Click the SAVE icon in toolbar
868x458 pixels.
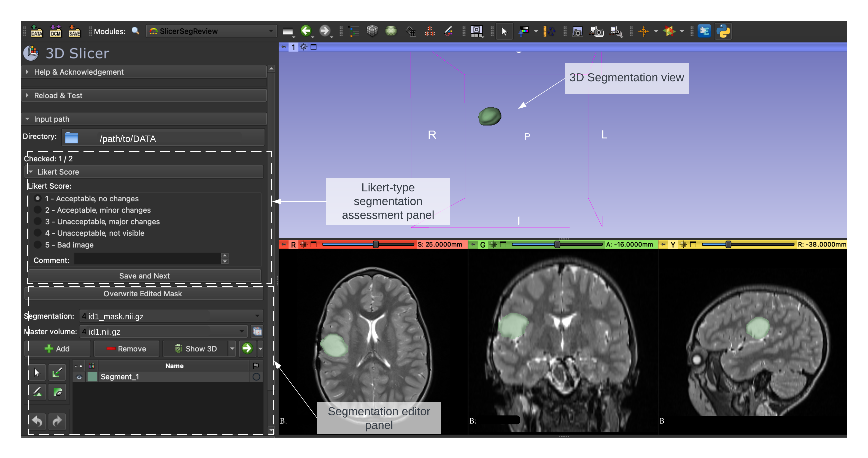74,31
